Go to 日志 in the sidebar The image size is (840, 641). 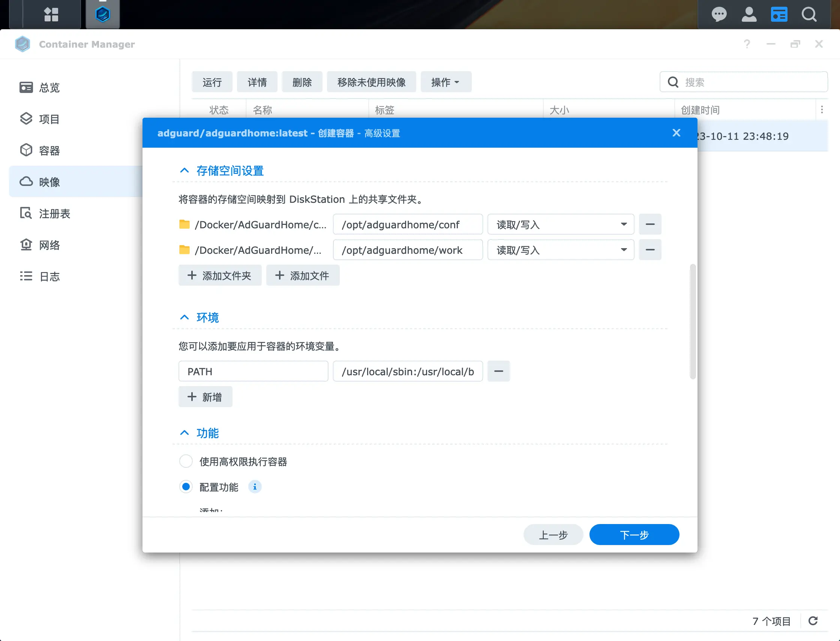pos(75,277)
